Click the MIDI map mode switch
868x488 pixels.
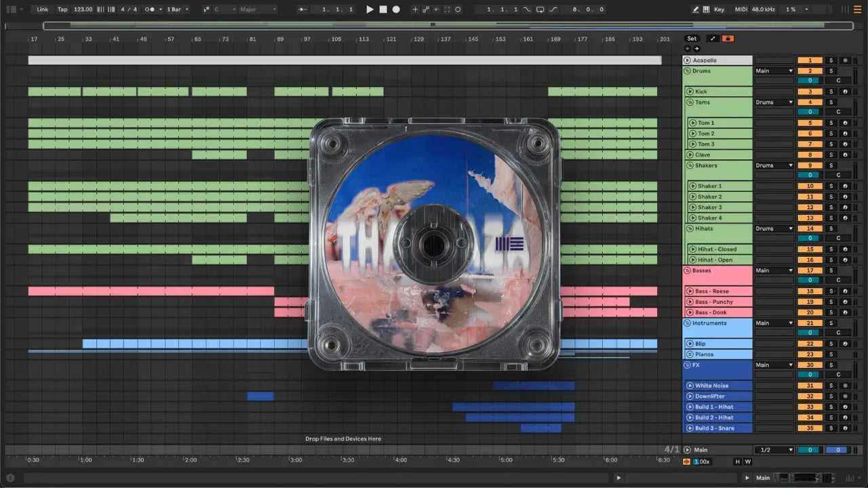click(740, 9)
